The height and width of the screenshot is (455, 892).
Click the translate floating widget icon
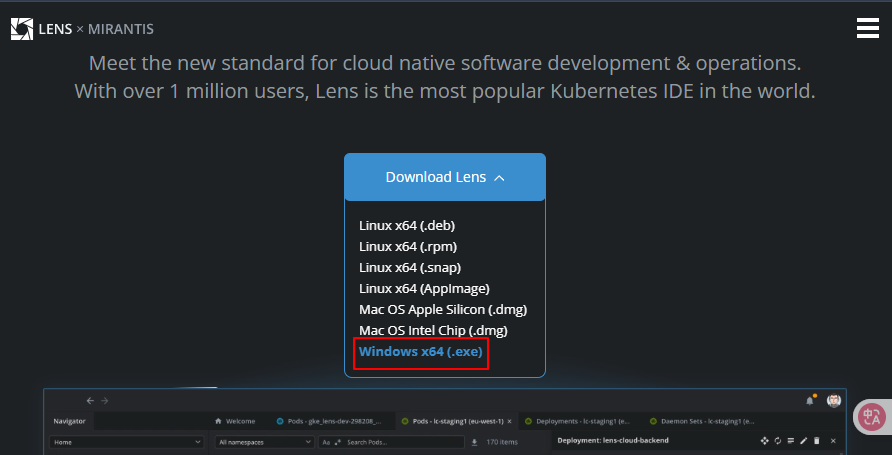(x=871, y=417)
